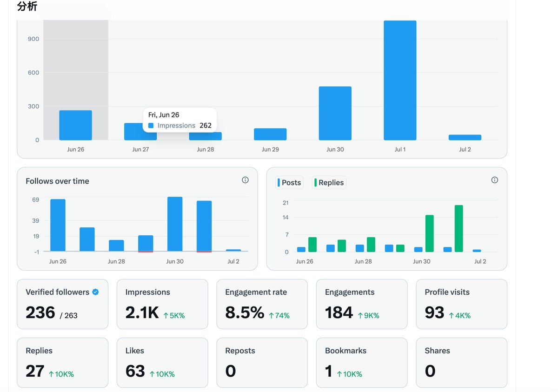Open the Profile visits 93 card

coord(462,304)
